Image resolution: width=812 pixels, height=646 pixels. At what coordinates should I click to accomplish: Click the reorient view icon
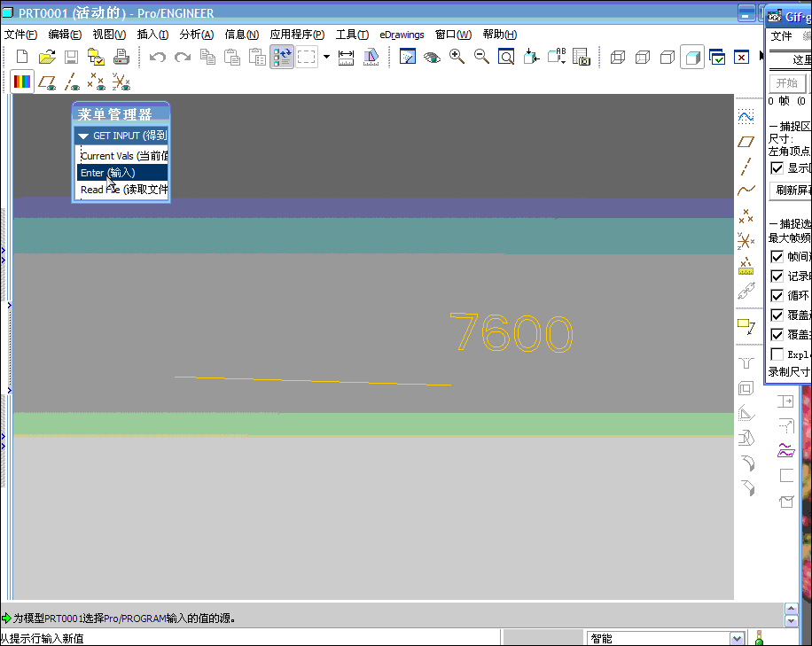(x=531, y=57)
